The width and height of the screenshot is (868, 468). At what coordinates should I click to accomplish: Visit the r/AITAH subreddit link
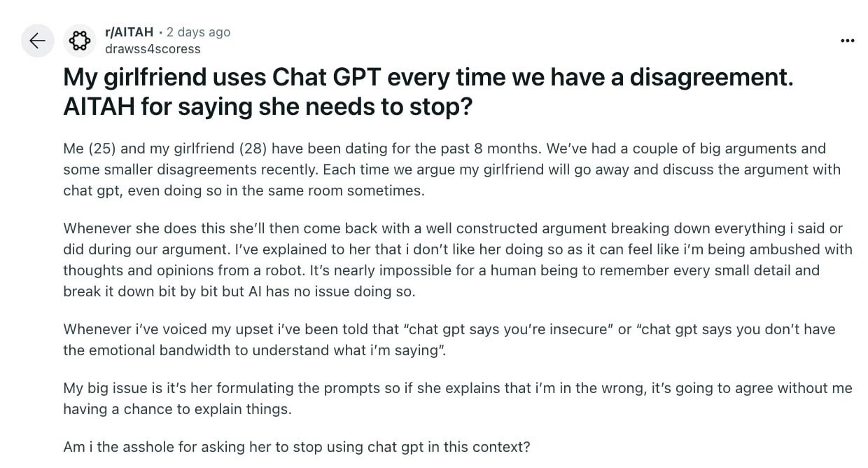click(129, 32)
